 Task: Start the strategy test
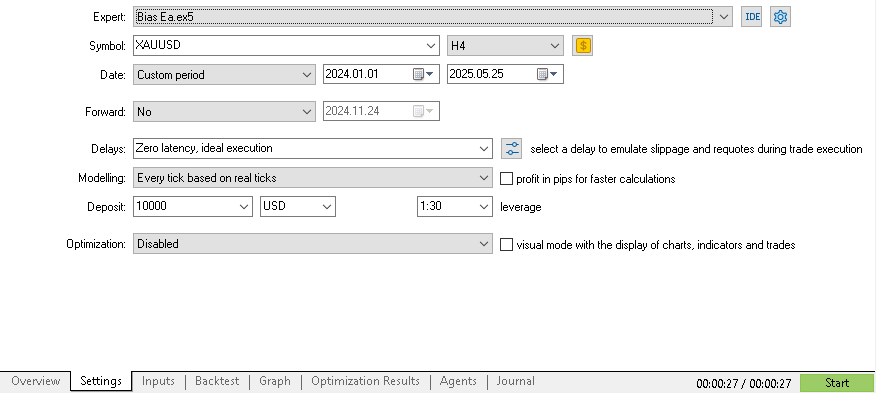(837, 383)
